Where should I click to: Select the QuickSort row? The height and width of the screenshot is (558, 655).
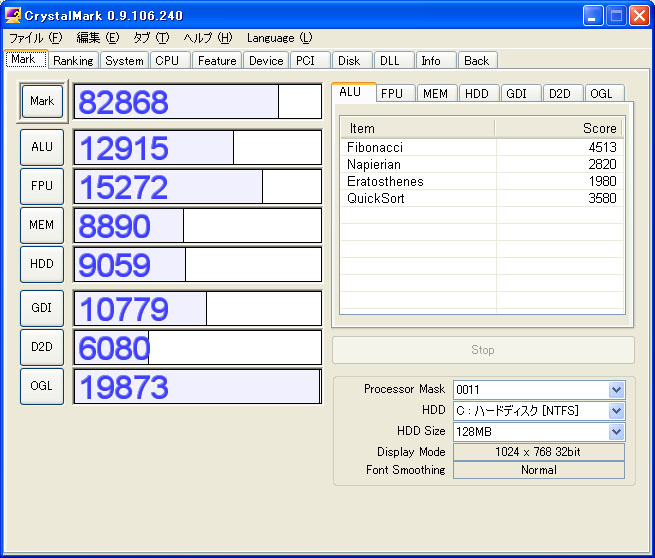click(x=482, y=198)
